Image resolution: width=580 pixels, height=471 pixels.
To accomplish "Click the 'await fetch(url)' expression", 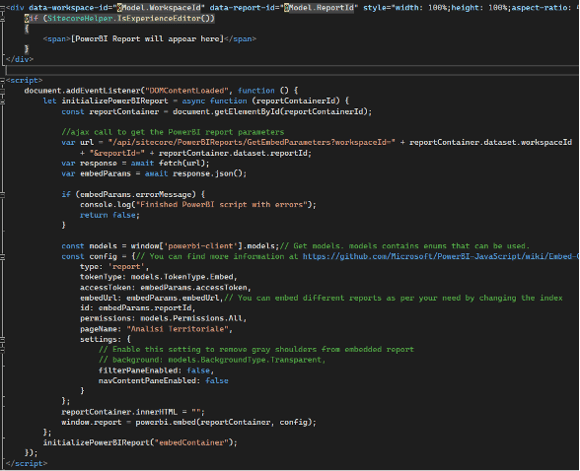I will (168, 163).
